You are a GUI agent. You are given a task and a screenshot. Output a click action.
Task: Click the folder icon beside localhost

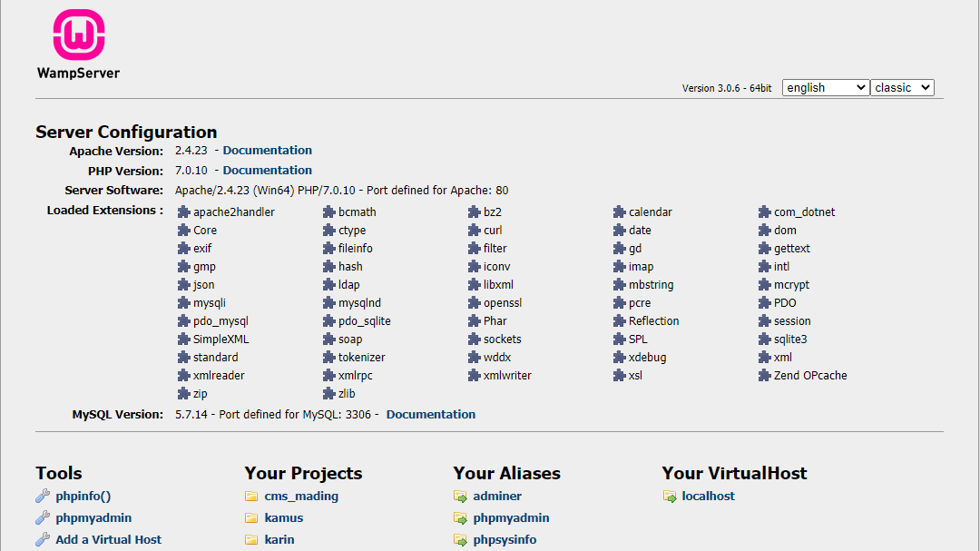(670, 497)
